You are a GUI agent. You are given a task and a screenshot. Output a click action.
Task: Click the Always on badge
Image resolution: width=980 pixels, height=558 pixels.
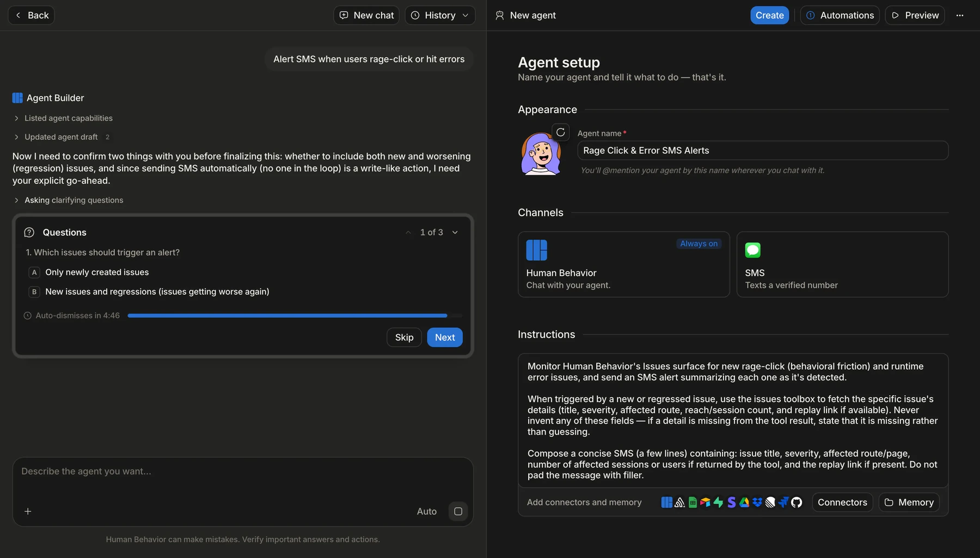pyautogui.click(x=699, y=244)
